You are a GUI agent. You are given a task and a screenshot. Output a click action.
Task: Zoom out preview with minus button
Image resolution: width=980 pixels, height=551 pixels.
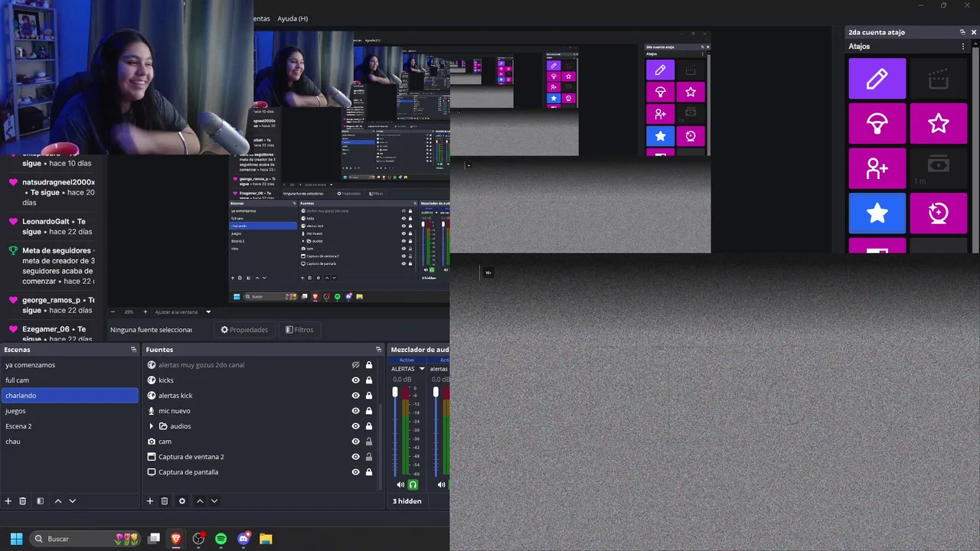[113, 312]
